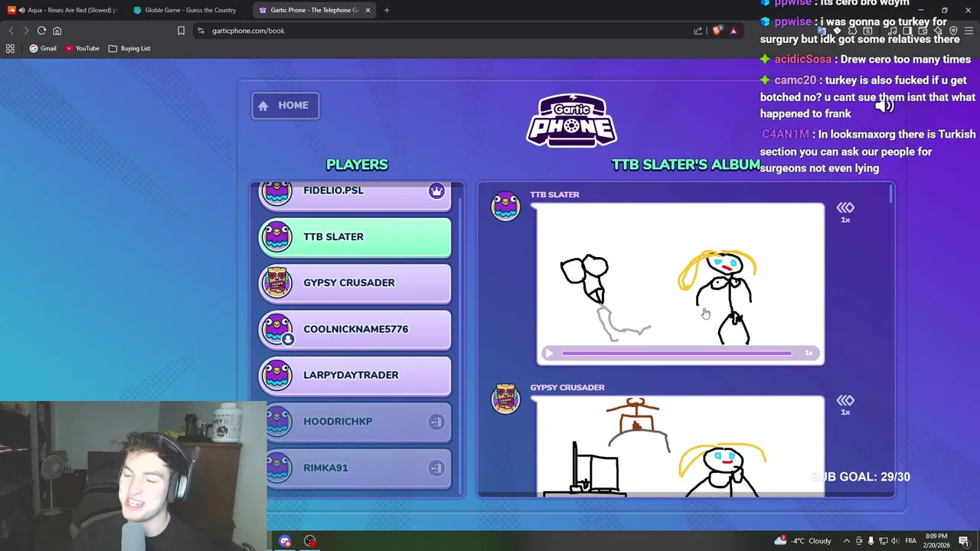Open the Brave Shields lion icon
980x551 pixels.
pos(717,31)
